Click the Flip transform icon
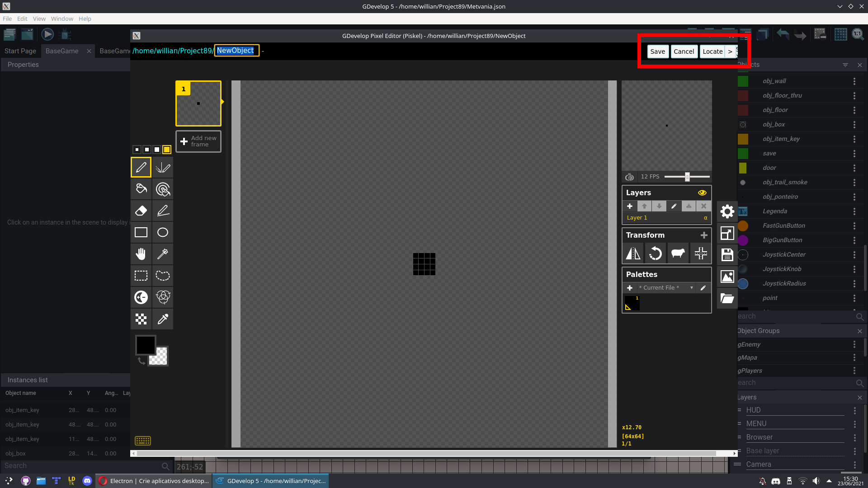Image resolution: width=868 pixels, height=488 pixels. 633,253
